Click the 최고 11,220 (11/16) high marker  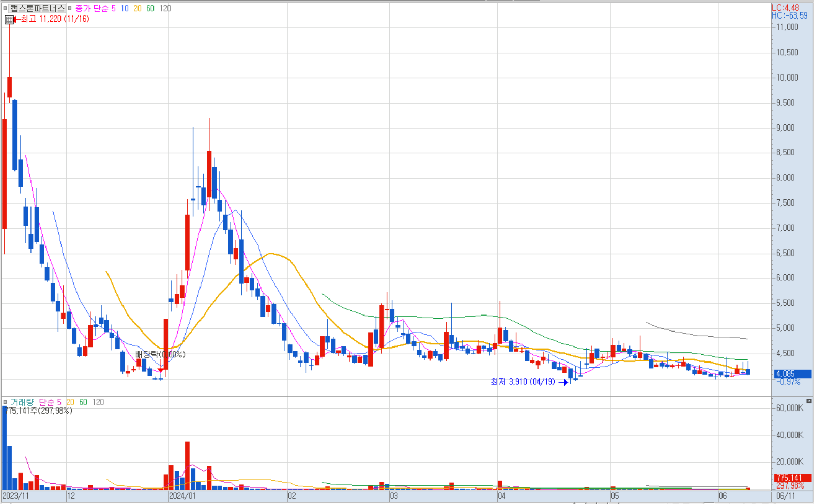[55, 19]
